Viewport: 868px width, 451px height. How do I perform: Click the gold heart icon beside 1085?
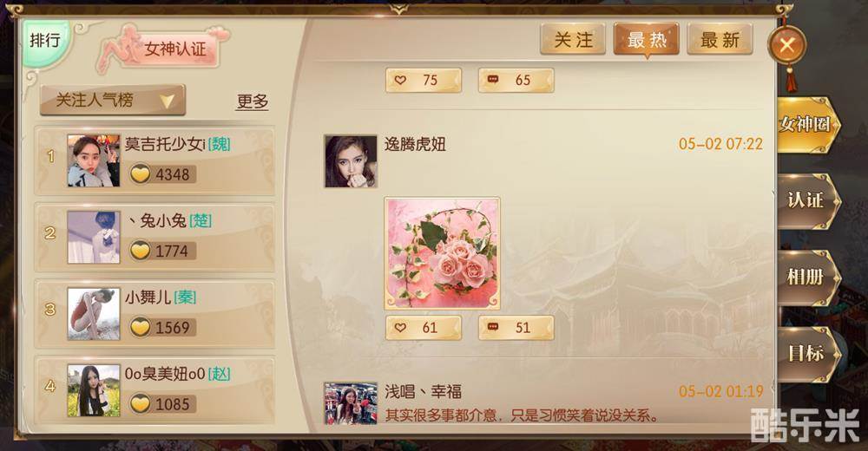click(x=140, y=404)
